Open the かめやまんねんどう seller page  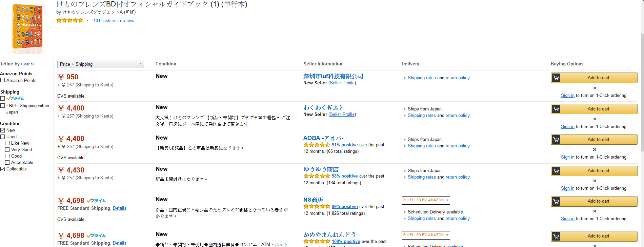coord(329,234)
